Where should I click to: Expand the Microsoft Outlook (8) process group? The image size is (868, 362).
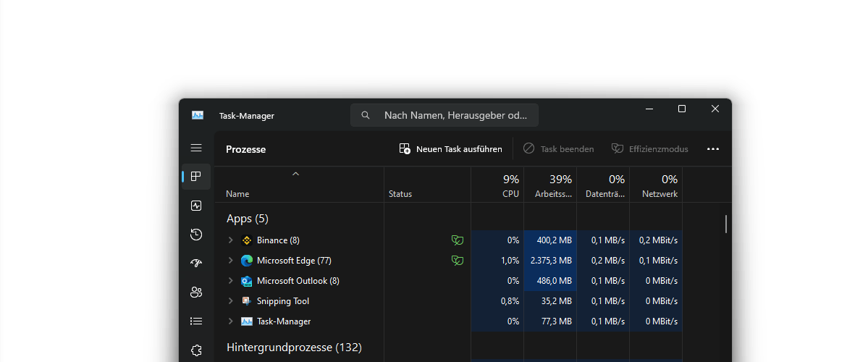point(231,281)
